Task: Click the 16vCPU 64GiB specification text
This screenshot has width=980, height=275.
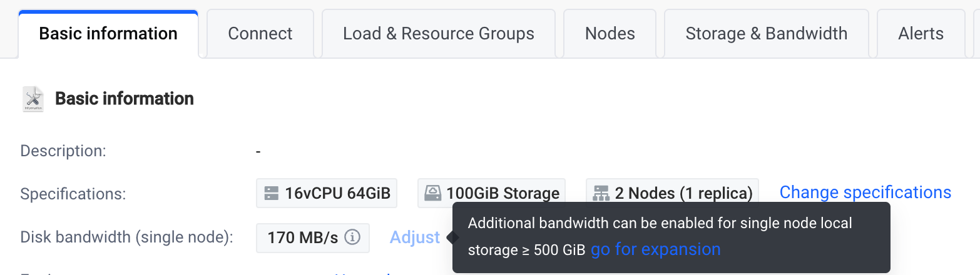Action: (338, 193)
